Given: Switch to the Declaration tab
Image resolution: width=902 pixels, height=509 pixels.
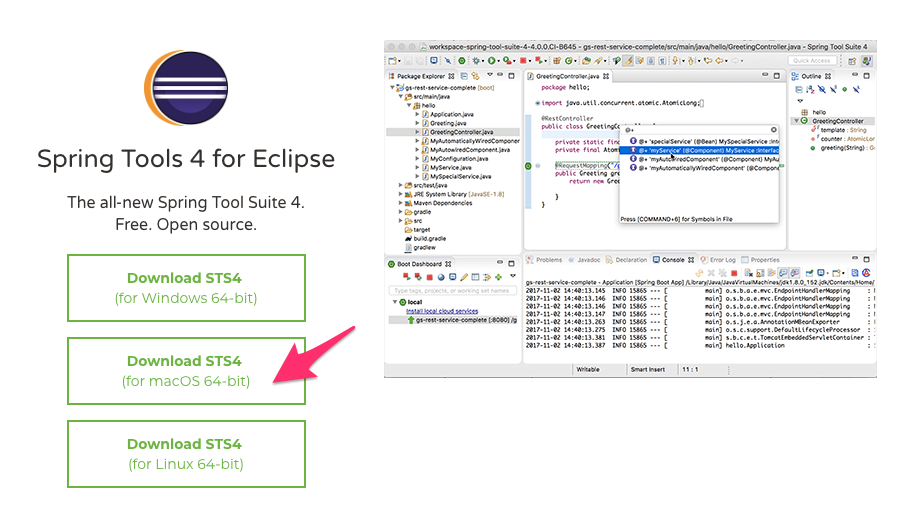Looking at the screenshot, I should pos(626,260).
